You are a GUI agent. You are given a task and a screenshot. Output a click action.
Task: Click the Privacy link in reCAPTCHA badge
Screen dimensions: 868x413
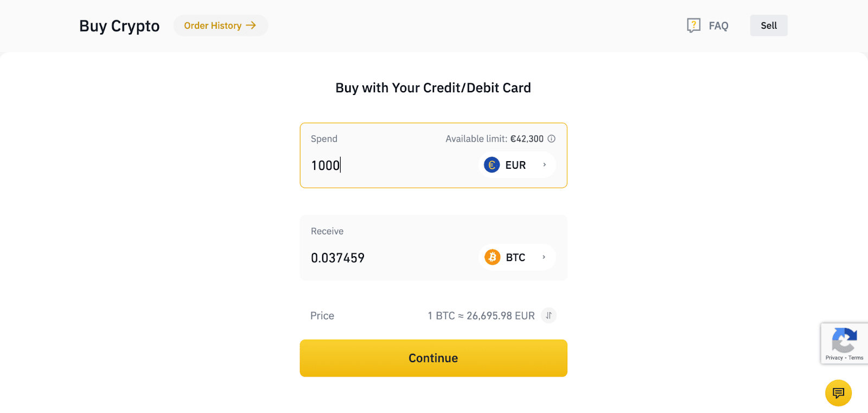(834, 358)
